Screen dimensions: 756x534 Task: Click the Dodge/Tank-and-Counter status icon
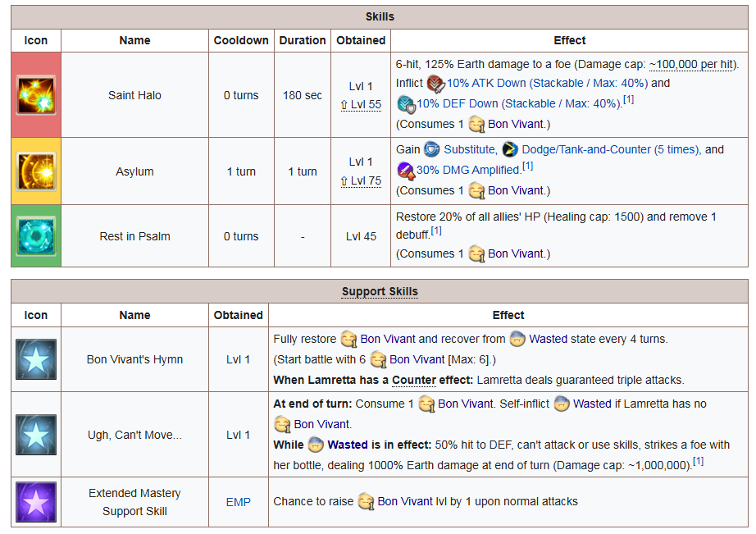click(510, 150)
